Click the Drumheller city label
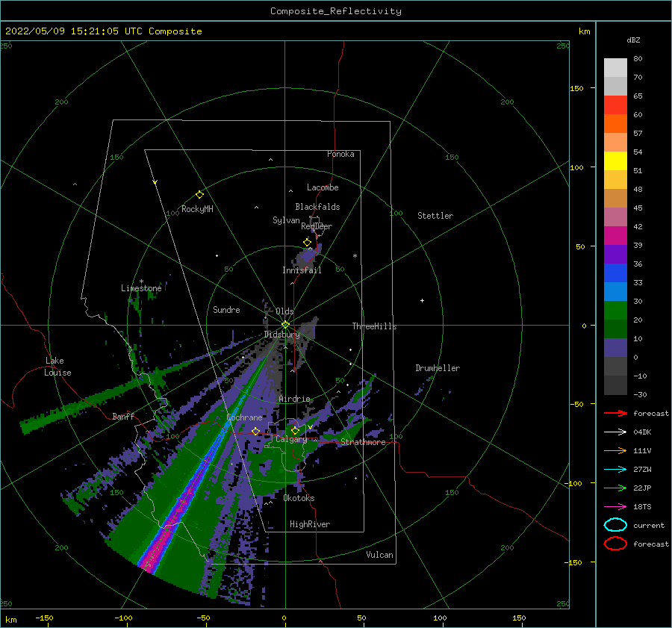Image resolution: width=672 pixels, height=628 pixels. pos(438,368)
